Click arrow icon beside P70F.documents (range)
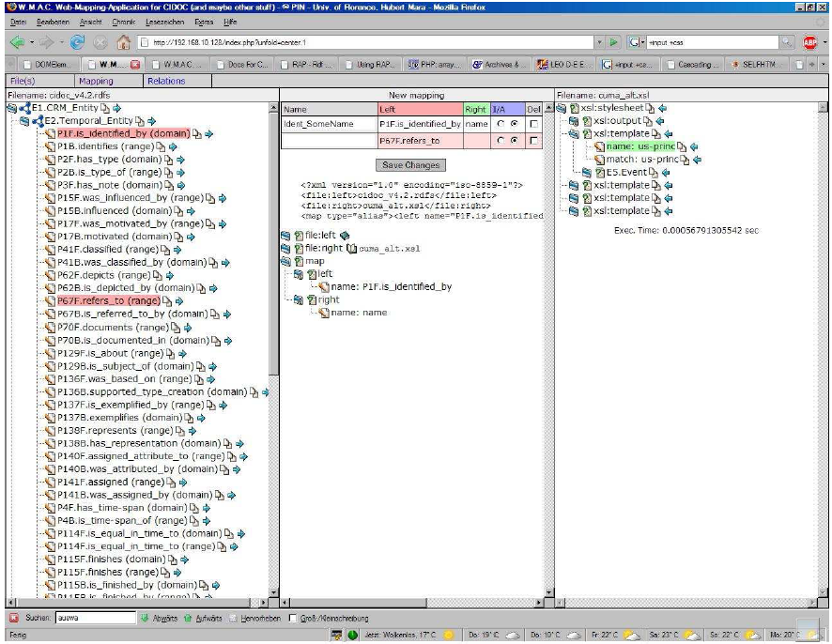 187,328
